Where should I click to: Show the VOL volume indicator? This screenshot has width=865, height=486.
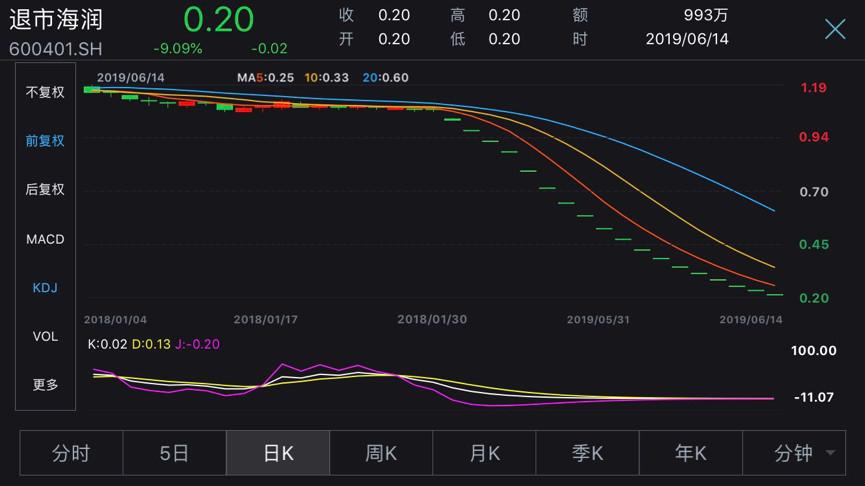45,336
